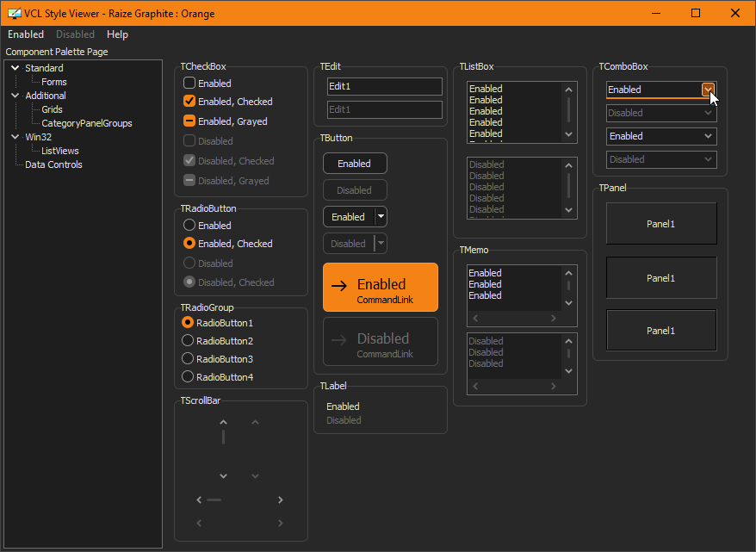This screenshot has width=756, height=552.
Task: Select Grids tree item
Action: 52,109
